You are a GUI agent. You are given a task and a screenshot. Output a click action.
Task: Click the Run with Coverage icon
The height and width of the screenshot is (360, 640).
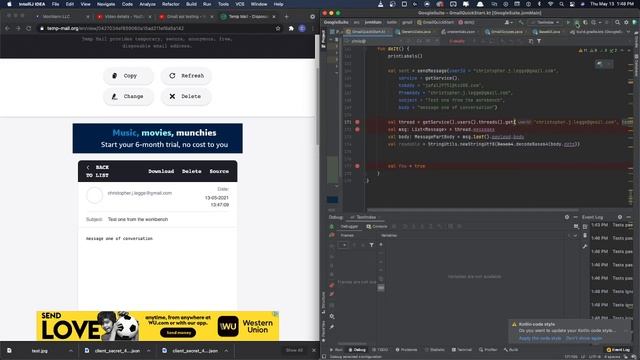585,22
